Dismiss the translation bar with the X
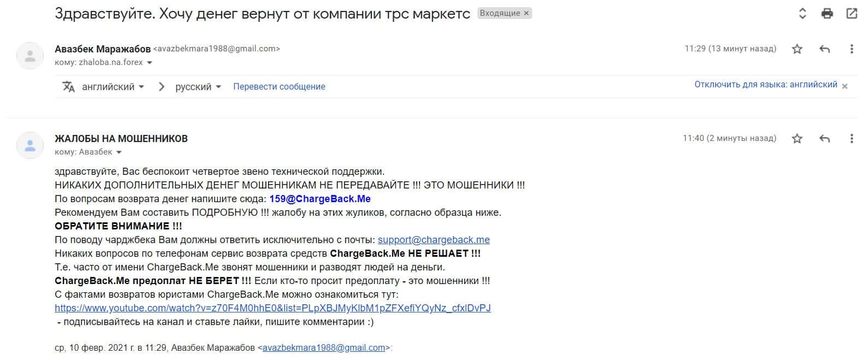This screenshot has height=360, width=868. [x=844, y=86]
